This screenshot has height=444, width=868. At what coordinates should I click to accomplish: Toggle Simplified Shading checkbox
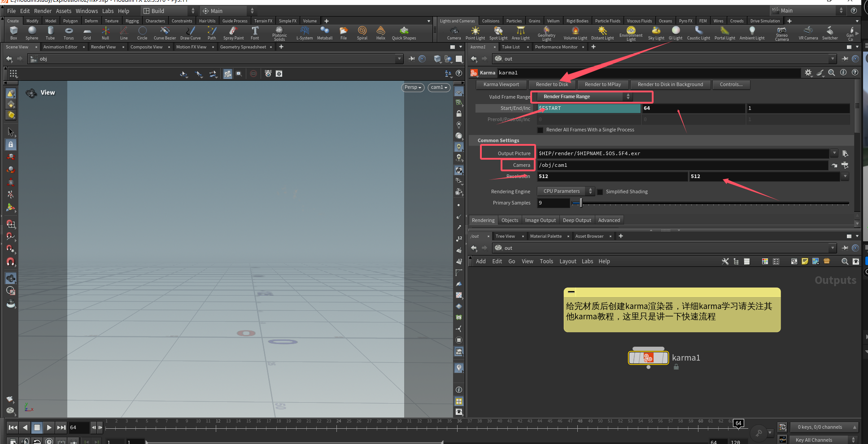(x=600, y=192)
